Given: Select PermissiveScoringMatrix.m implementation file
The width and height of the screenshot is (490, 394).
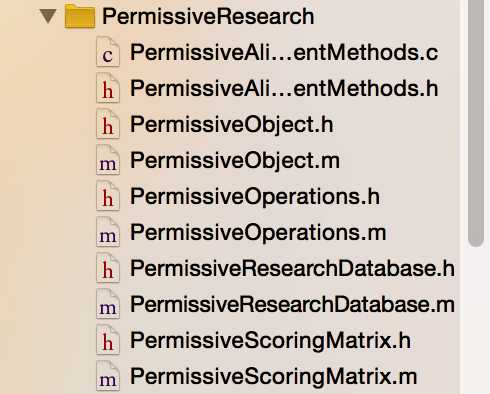Looking at the screenshot, I should click(274, 377).
